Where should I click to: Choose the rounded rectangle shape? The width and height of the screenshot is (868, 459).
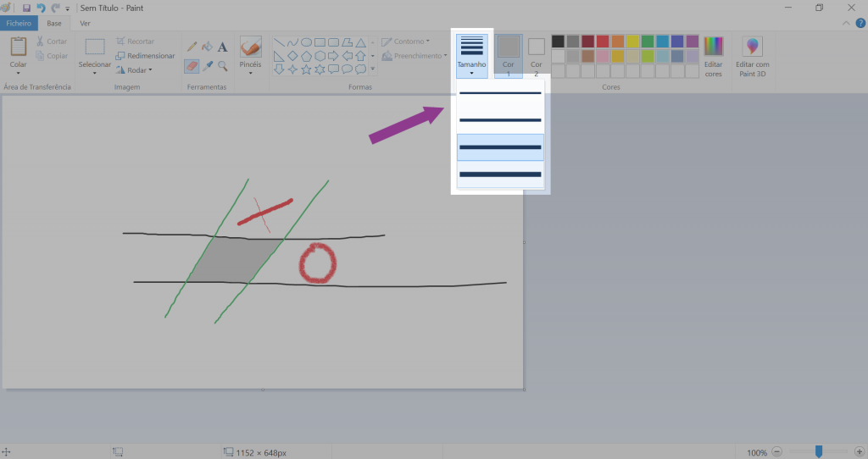click(333, 42)
